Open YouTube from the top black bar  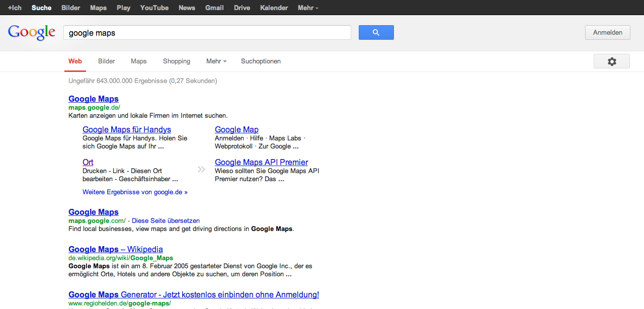(154, 8)
